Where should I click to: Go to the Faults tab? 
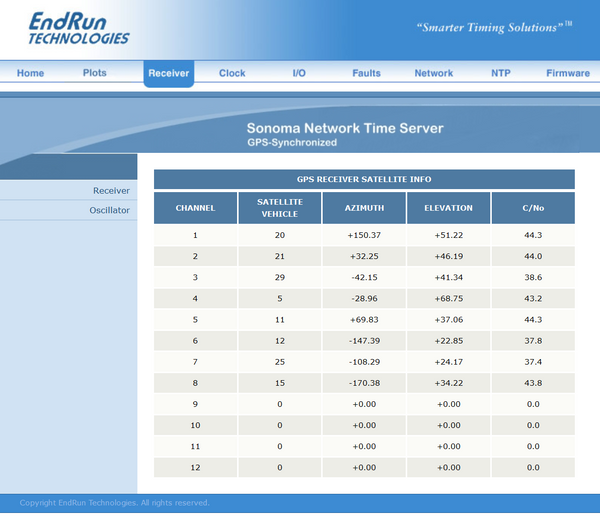[x=366, y=73]
